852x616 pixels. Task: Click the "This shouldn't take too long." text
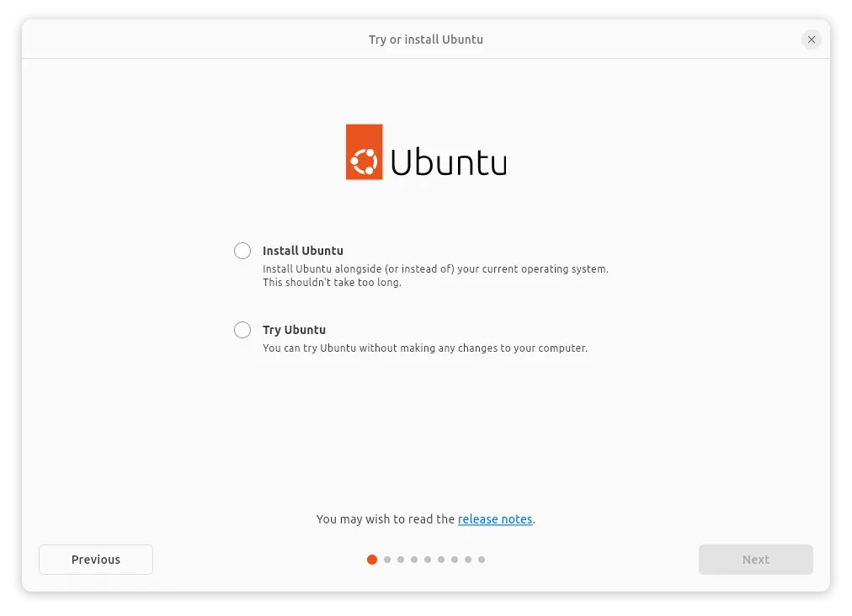tap(332, 283)
